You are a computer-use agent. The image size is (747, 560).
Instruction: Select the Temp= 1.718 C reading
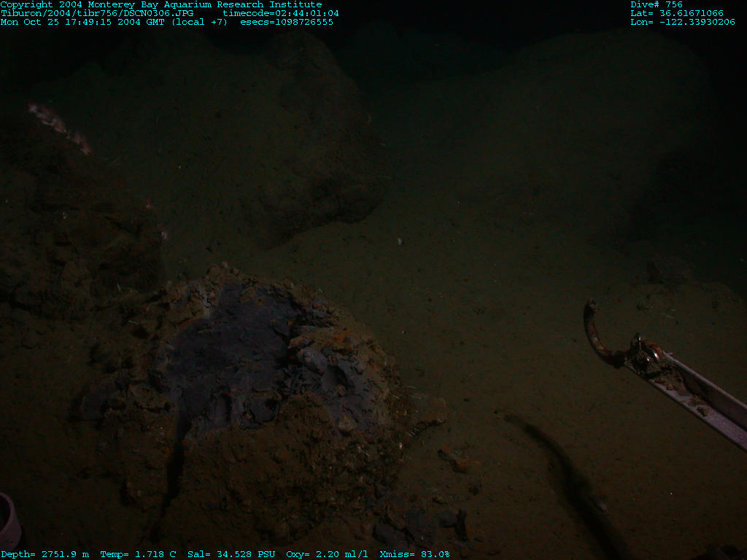pos(138,554)
